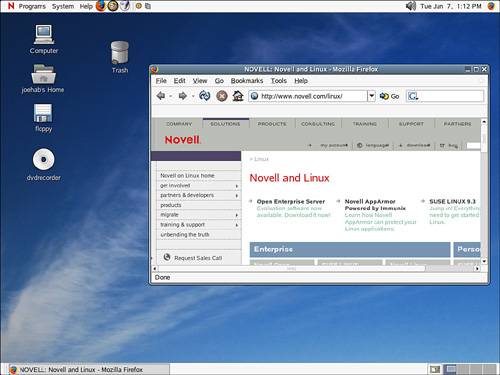Click the 'Novell on Linux home' link
The width and height of the screenshot is (500, 375).
pos(187,175)
